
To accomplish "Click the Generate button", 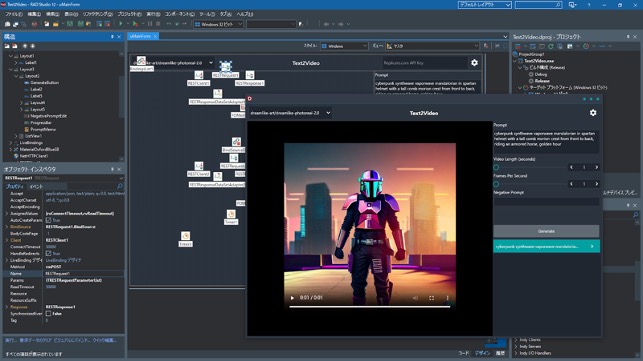I will [x=546, y=231].
